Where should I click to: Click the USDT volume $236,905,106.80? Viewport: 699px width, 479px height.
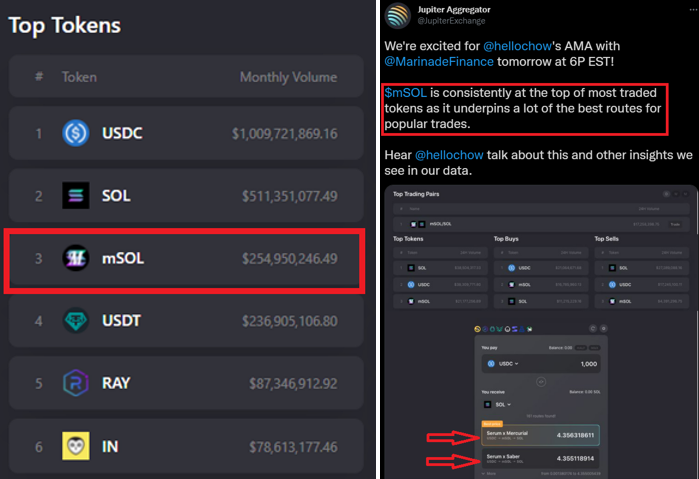tap(290, 321)
